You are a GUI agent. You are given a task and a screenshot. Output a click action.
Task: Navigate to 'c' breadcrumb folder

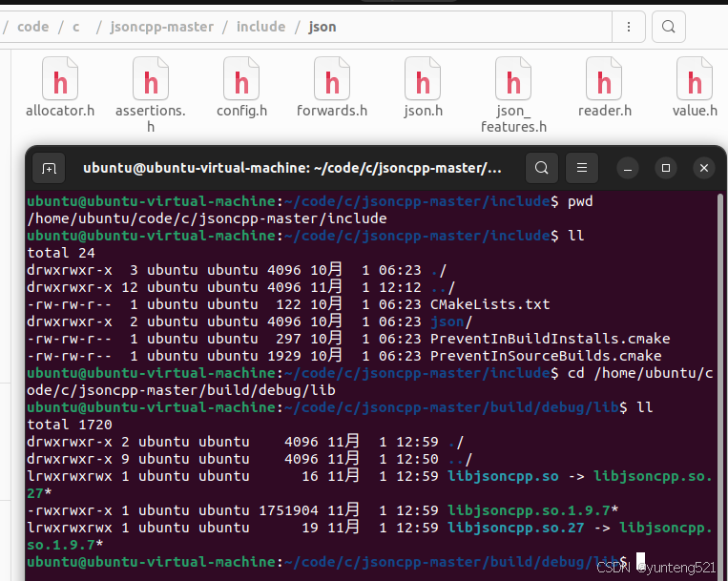coord(76,27)
